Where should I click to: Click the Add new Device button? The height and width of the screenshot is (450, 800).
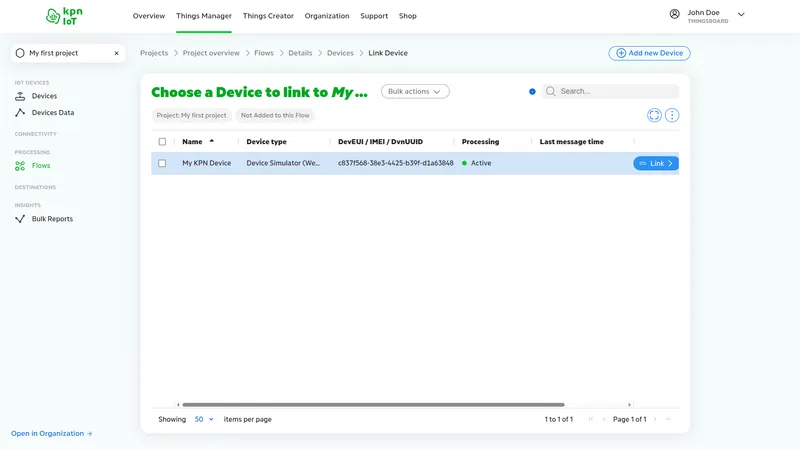(649, 53)
